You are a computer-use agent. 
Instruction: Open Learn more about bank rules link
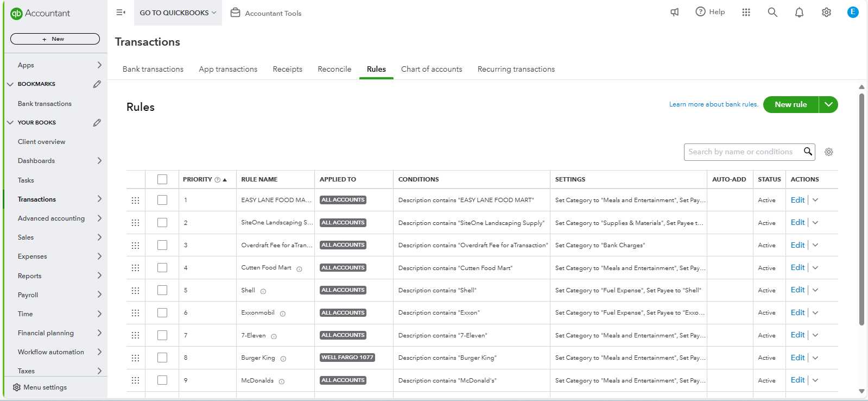[x=714, y=104]
